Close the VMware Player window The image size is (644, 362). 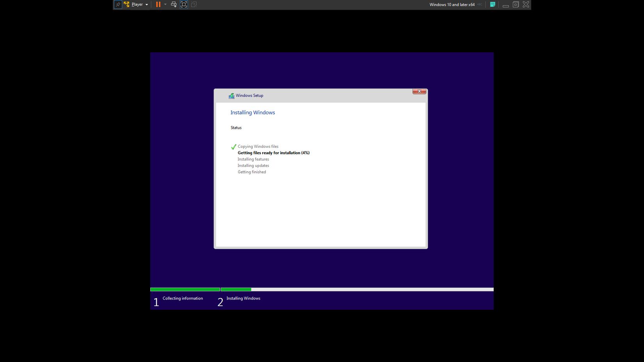pos(526,5)
